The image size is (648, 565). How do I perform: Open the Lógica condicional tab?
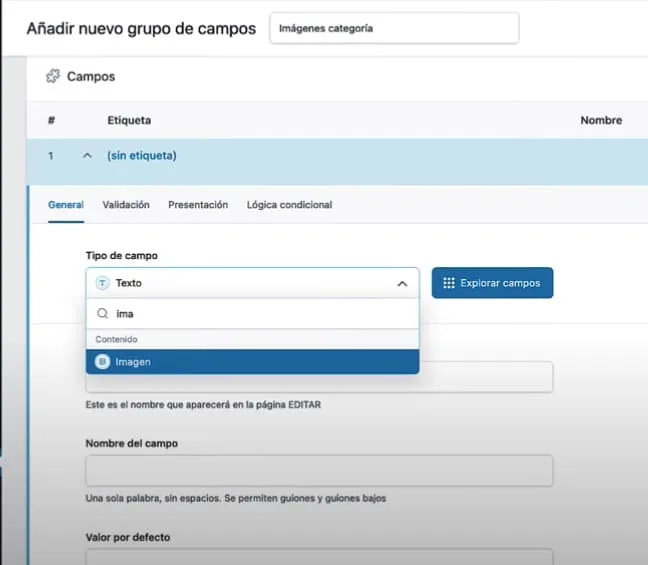click(x=289, y=205)
